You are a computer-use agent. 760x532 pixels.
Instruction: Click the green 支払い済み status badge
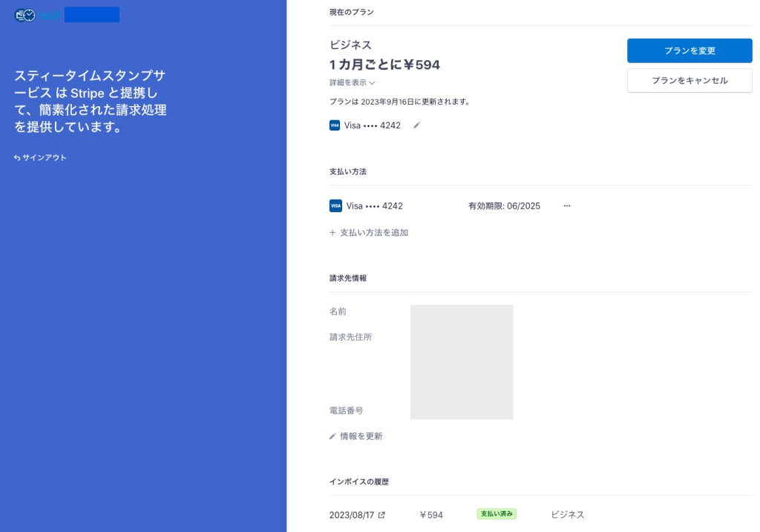(x=497, y=513)
